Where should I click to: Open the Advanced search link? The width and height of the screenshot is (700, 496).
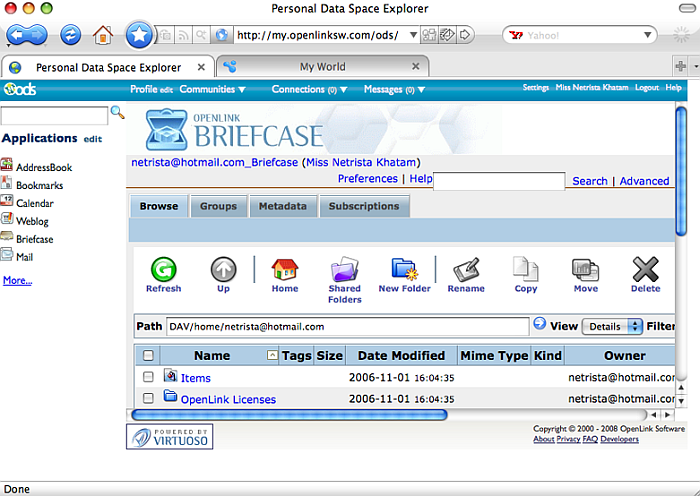(x=644, y=181)
